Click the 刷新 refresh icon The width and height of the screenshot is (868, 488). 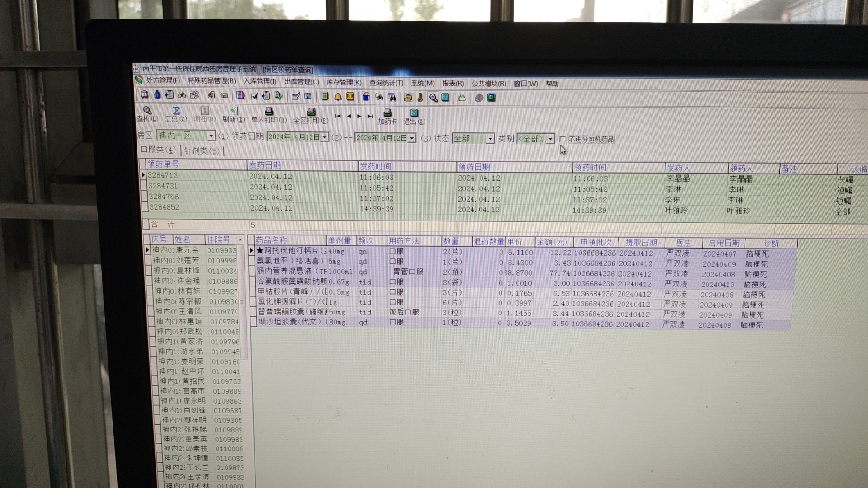coord(234,111)
